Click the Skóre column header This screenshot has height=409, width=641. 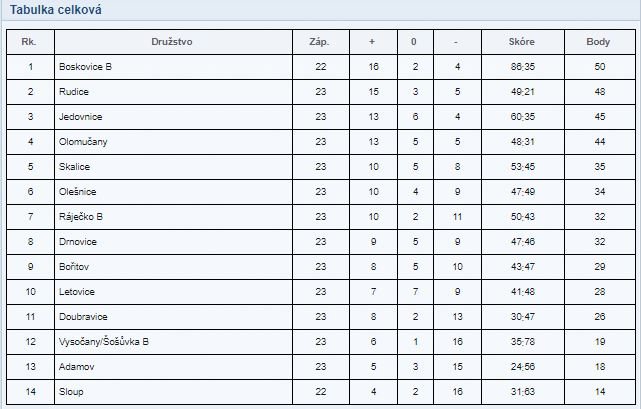pos(522,42)
